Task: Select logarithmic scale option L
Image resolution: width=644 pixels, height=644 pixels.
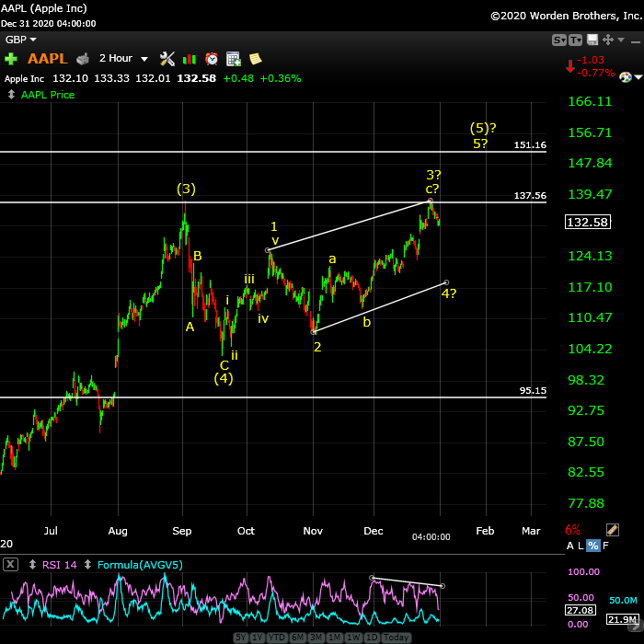Action: (x=581, y=546)
